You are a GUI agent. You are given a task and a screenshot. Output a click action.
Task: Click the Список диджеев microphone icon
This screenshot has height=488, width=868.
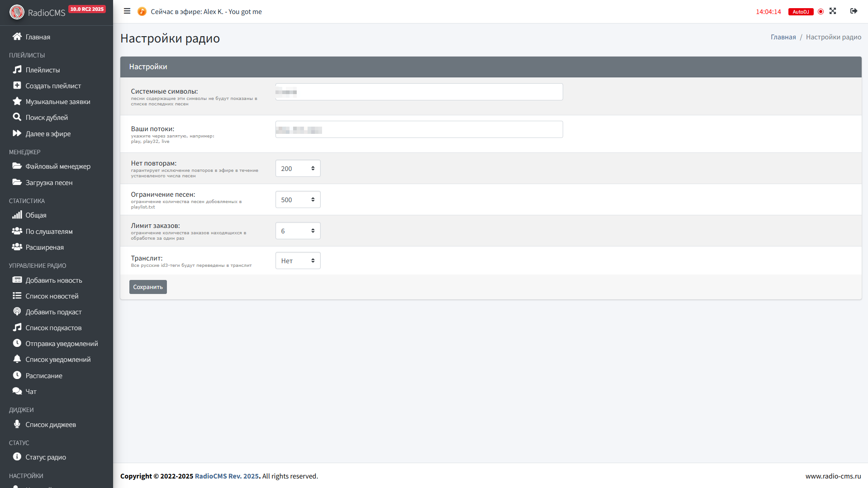click(x=17, y=424)
